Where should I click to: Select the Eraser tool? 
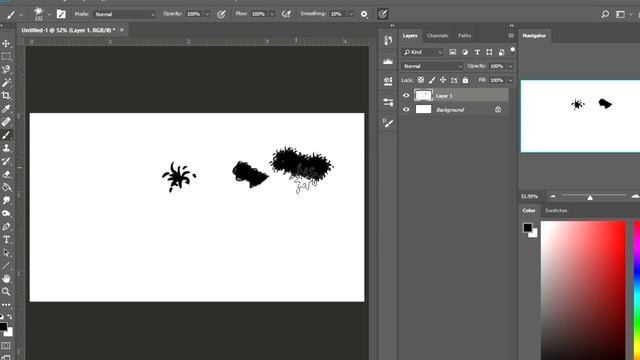6,174
